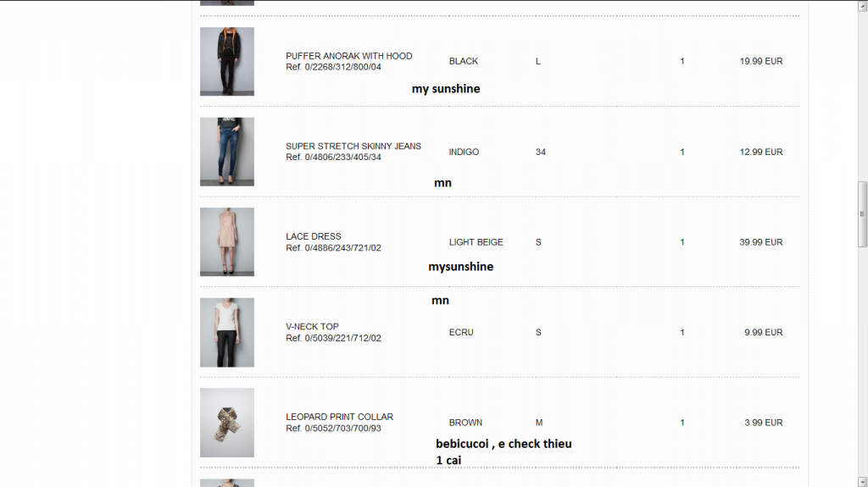Screen dimensions: 868x487
Task: Click the INDIGO color label
Action: click(464, 152)
